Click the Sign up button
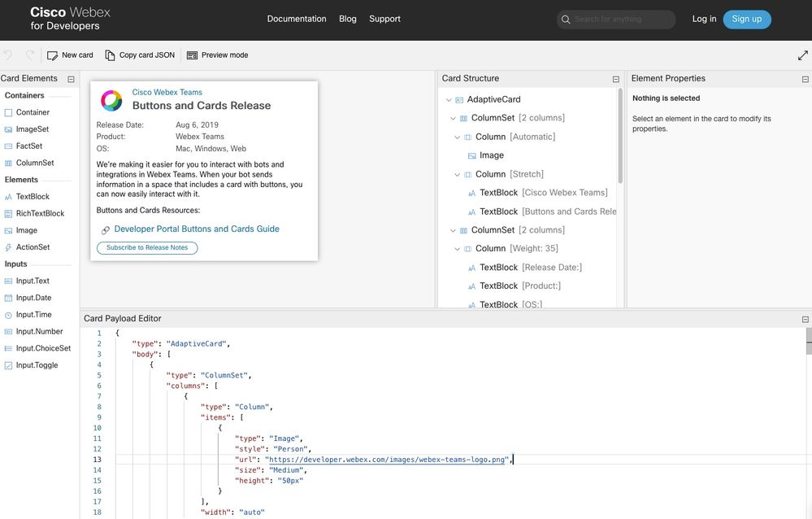Image resolution: width=812 pixels, height=519 pixels. click(x=747, y=20)
